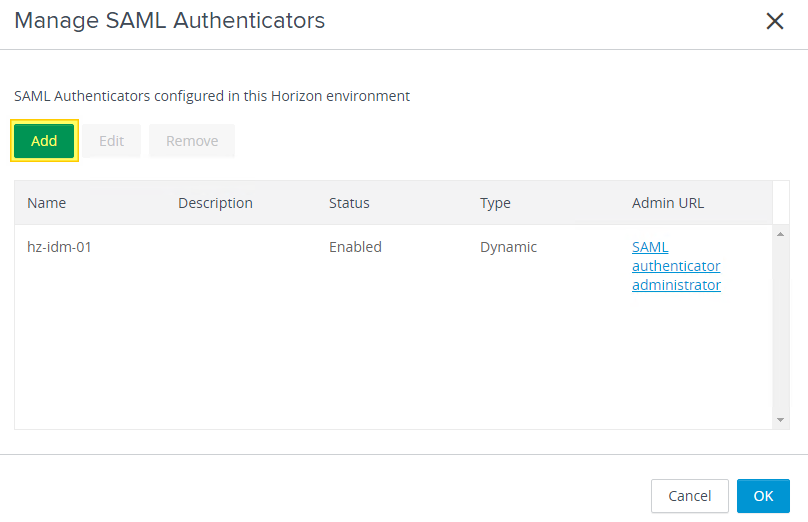The height and width of the screenshot is (522, 808).
Task: Confirm with the blue OK button
Action: click(x=763, y=496)
